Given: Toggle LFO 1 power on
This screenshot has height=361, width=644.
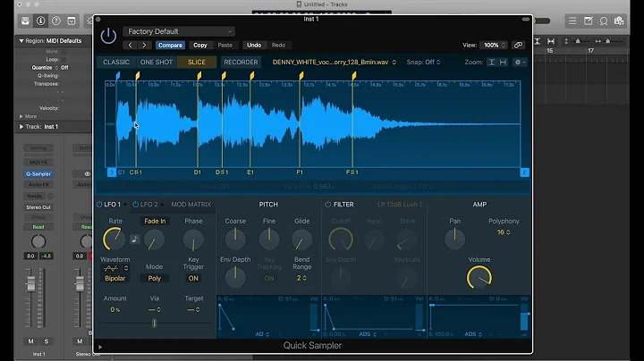Looking at the screenshot, I should click(99, 205).
